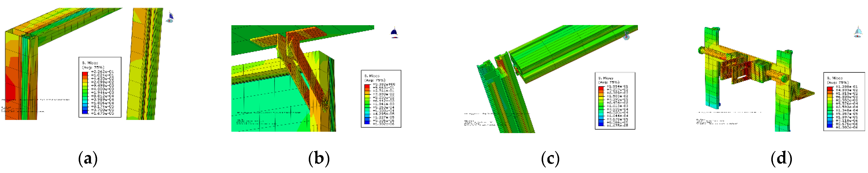Click the two-post assembly stress plot in panel (d)
Screen dimensions: 868x173
[756, 79]
